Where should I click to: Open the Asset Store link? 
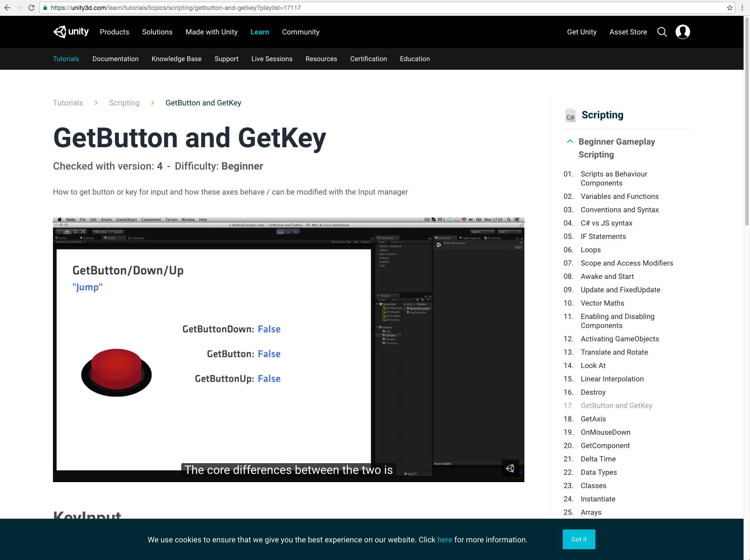pyautogui.click(x=628, y=32)
